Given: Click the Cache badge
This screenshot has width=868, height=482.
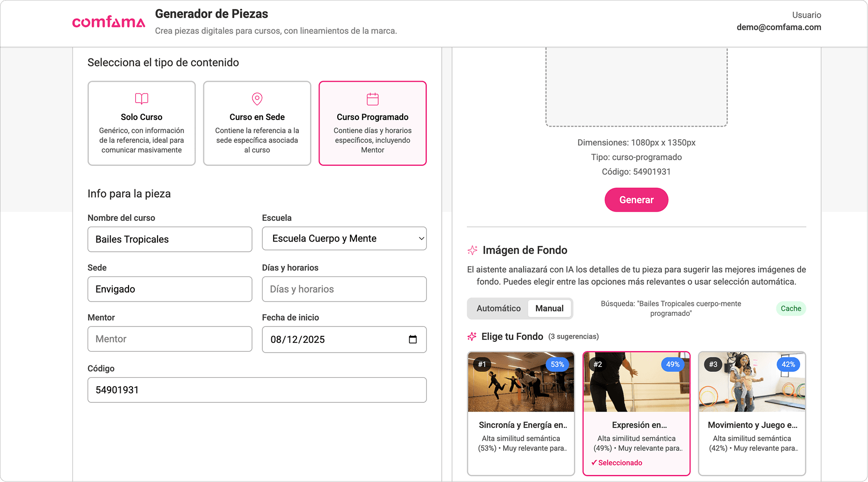Looking at the screenshot, I should 791,308.
